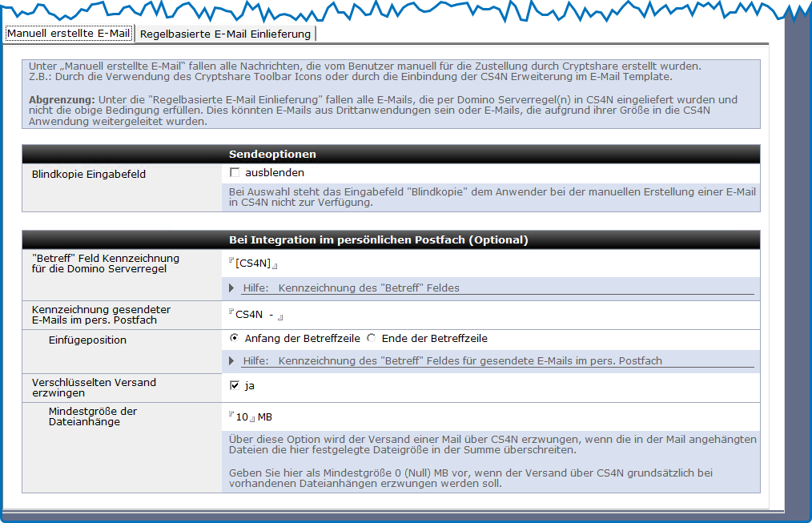This screenshot has width=812, height=523.
Task: Click the 'CS4N -' sent mail marker field
Action: (255, 315)
